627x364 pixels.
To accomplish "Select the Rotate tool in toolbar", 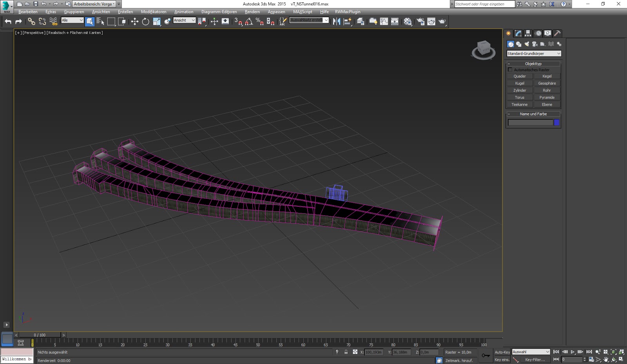I will pos(145,22).
